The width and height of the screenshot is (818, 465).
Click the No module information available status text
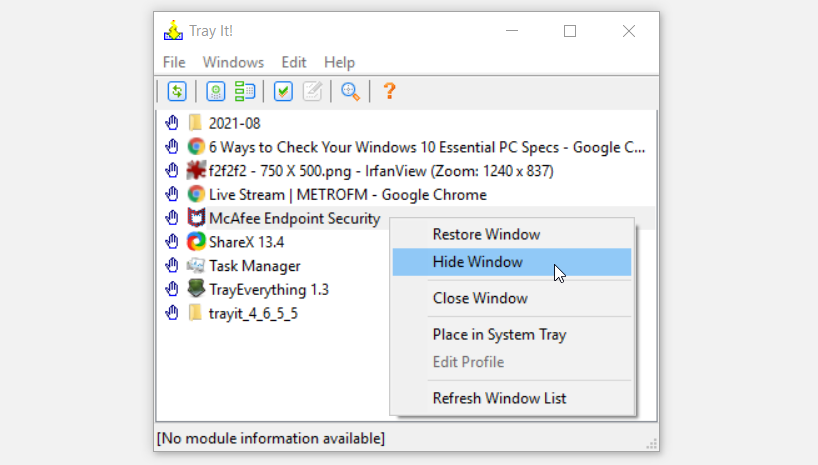click(x=271, y=438)
